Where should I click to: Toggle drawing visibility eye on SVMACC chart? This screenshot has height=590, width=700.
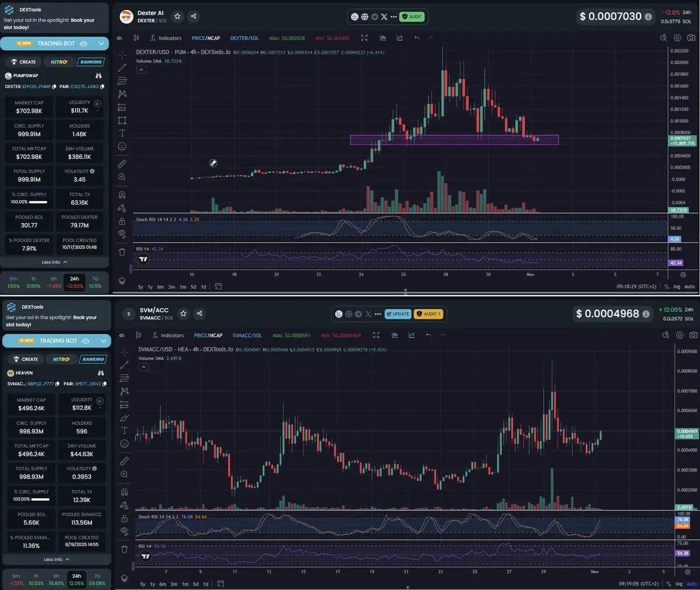coord(124,531)
